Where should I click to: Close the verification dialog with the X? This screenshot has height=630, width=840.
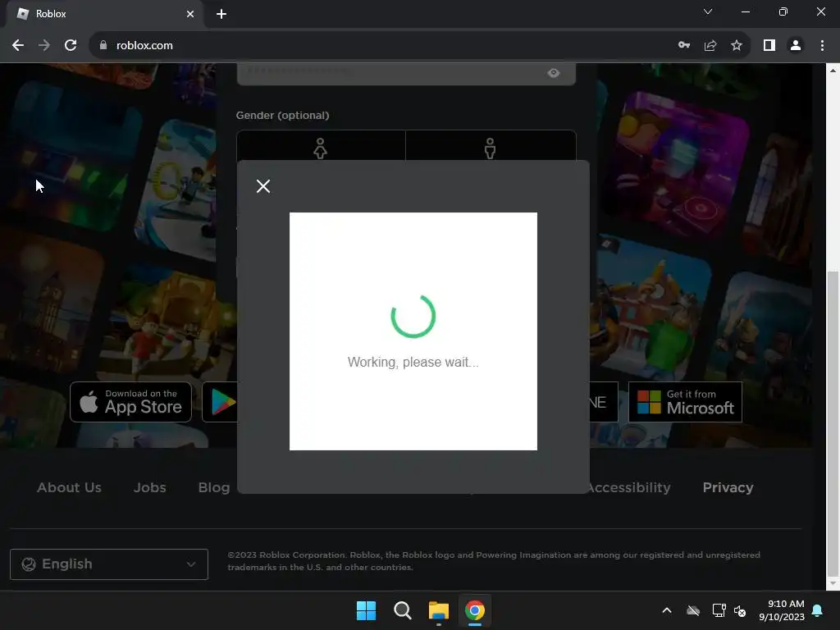(263, 186)
